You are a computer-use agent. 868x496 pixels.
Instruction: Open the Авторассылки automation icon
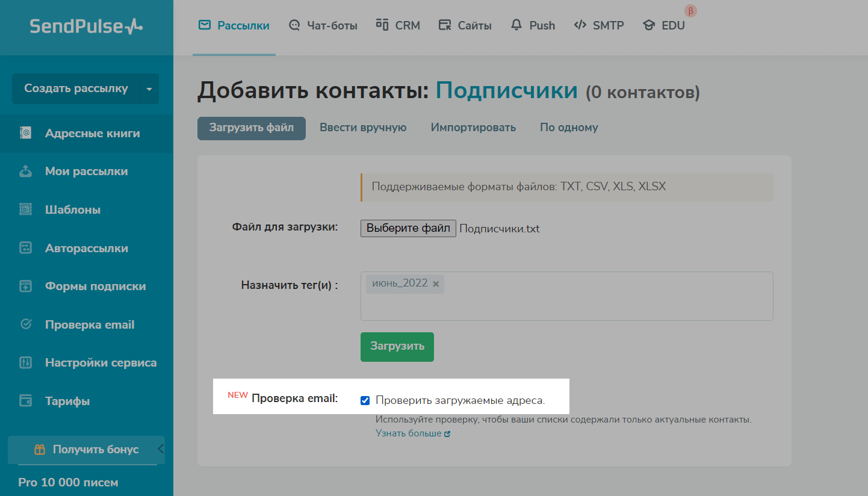[26, 248]
